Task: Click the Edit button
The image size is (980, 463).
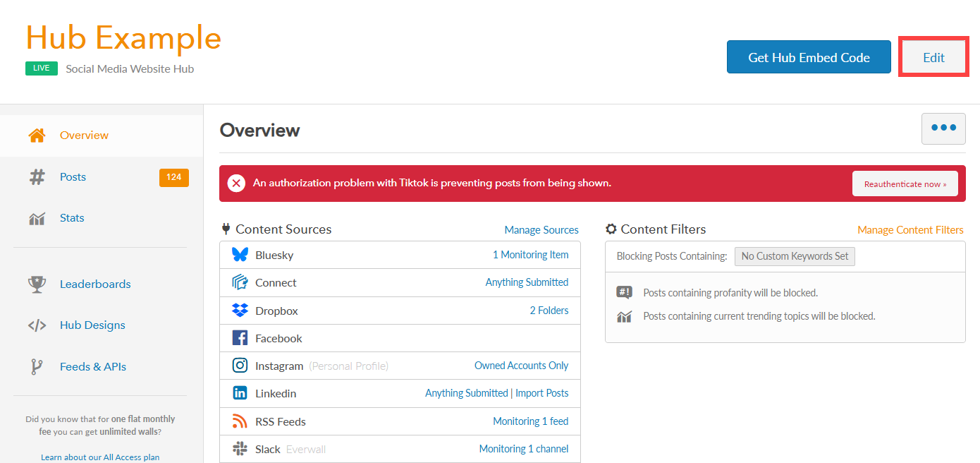Action: pos(933,57)
